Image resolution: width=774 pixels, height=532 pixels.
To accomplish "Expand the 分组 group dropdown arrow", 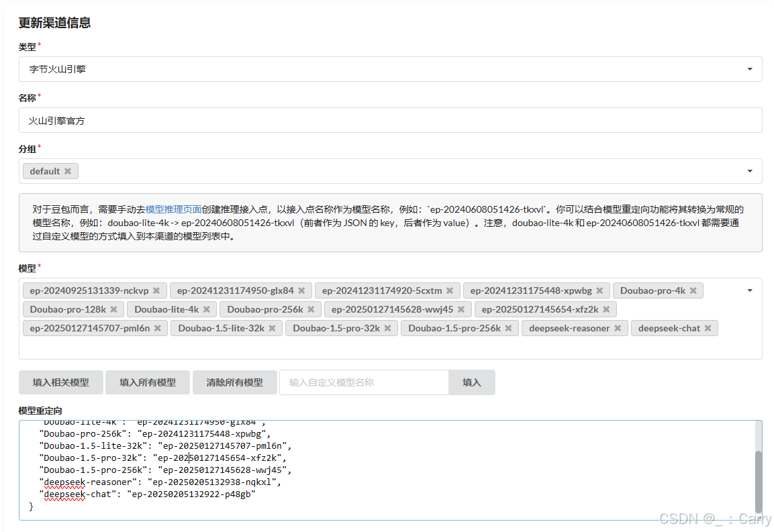I will click(750, 171).
